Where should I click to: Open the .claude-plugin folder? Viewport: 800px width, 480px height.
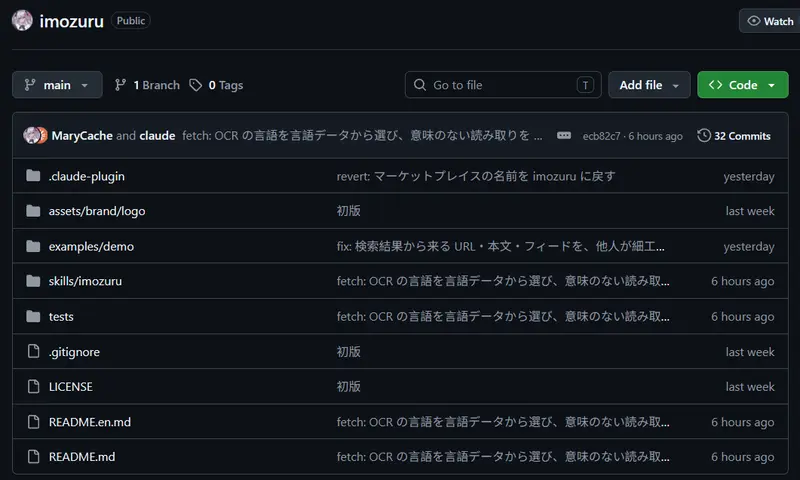pyautogui.click(x=87, y=176)
